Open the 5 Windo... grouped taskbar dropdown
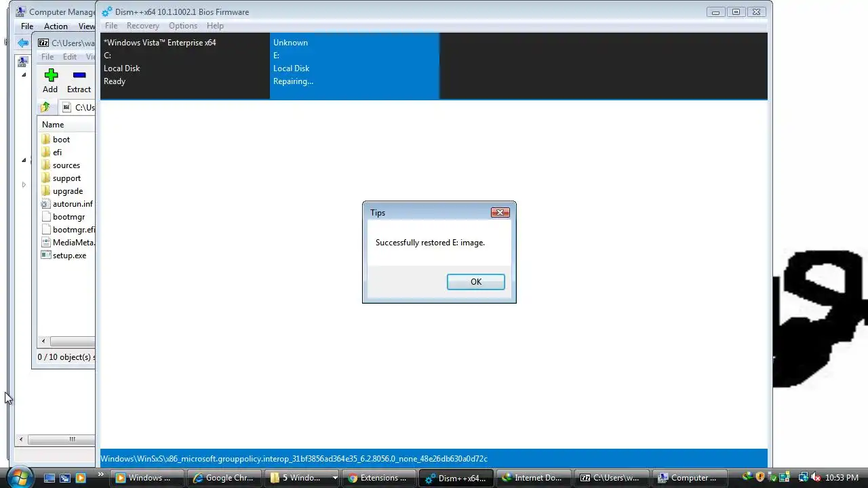868x488 pixels. coord(334,478)
